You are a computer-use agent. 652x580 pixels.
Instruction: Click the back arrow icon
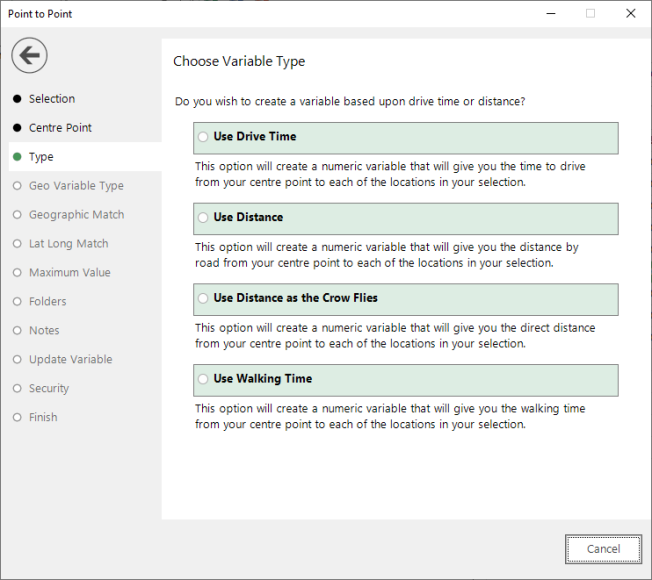click(x=30, y=55)
